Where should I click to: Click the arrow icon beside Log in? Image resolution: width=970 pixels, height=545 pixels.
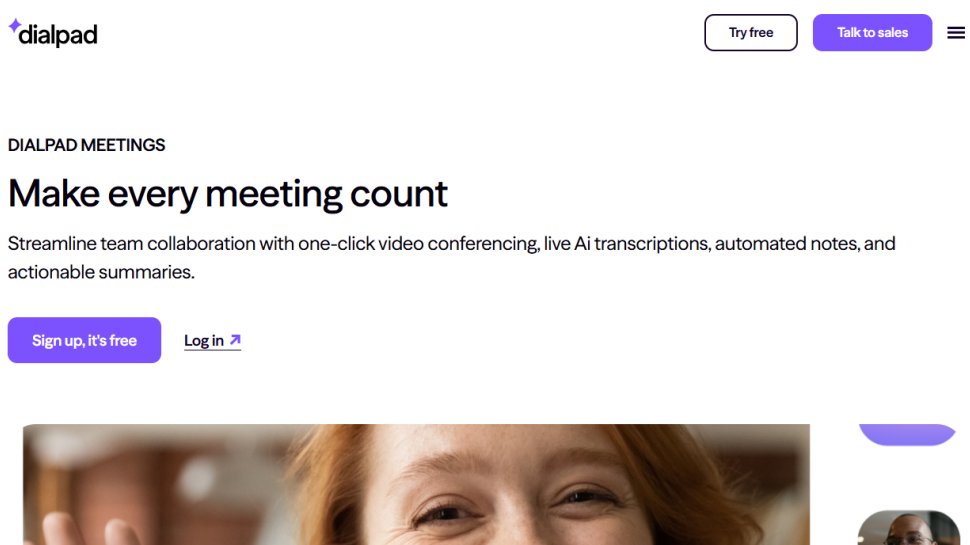click(x=235, y=340)
